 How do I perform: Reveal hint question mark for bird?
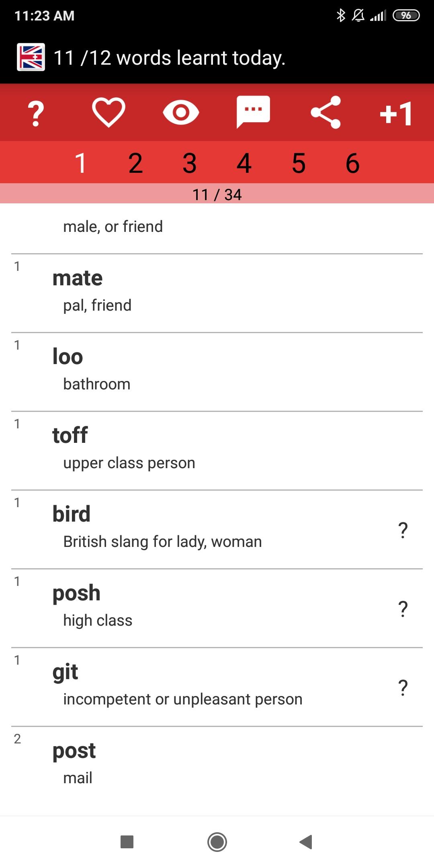403,530
